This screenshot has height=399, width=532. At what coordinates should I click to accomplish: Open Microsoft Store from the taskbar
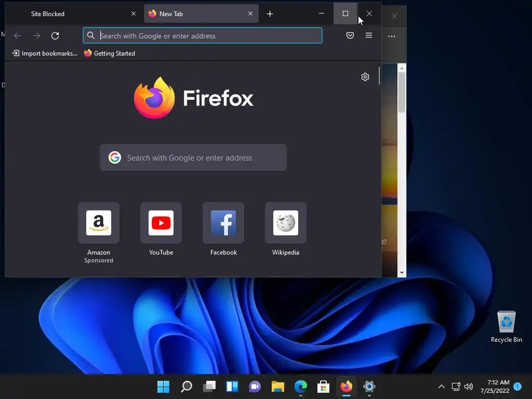tap(323, 387)
